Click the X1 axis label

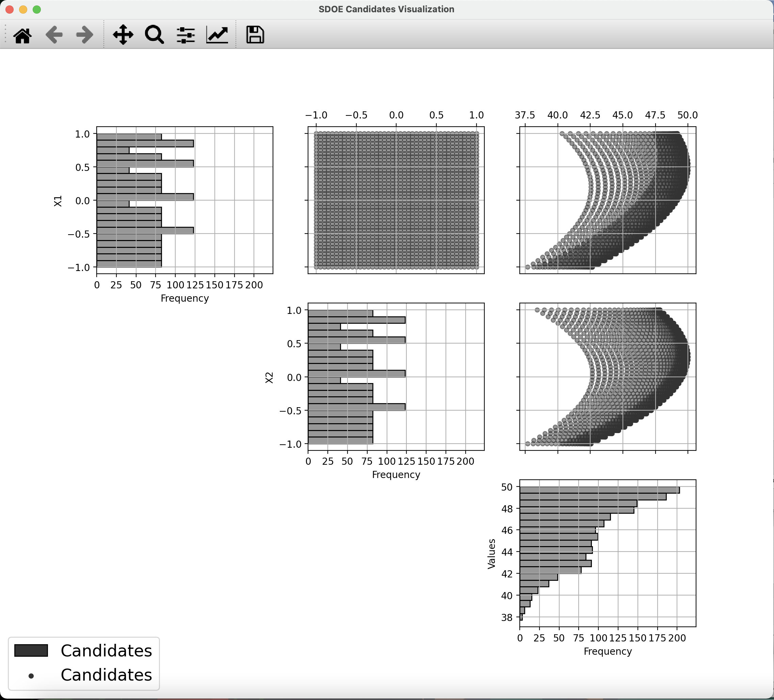(x=58, y=201)
